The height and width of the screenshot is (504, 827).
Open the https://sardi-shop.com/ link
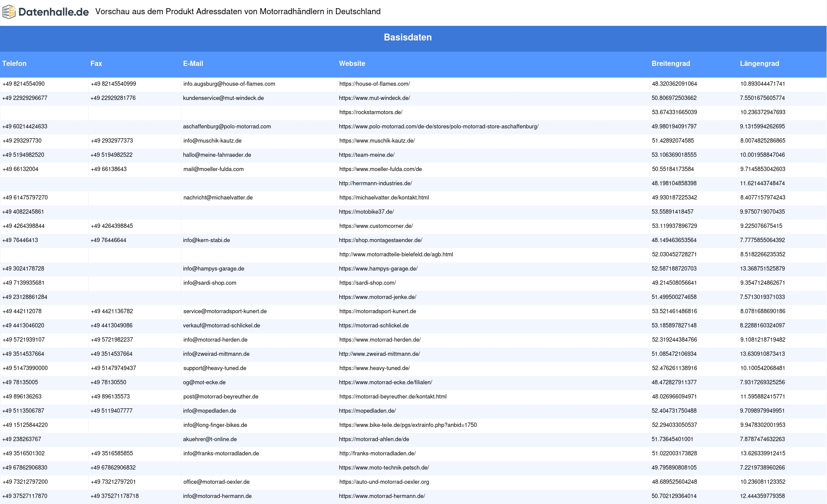coord(367,283)
